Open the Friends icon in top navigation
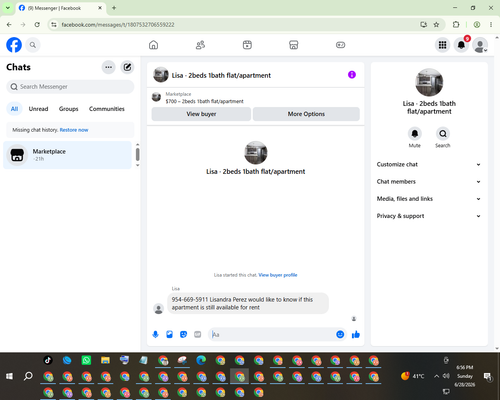Screen dimensions: 500x400 point(200,45)
